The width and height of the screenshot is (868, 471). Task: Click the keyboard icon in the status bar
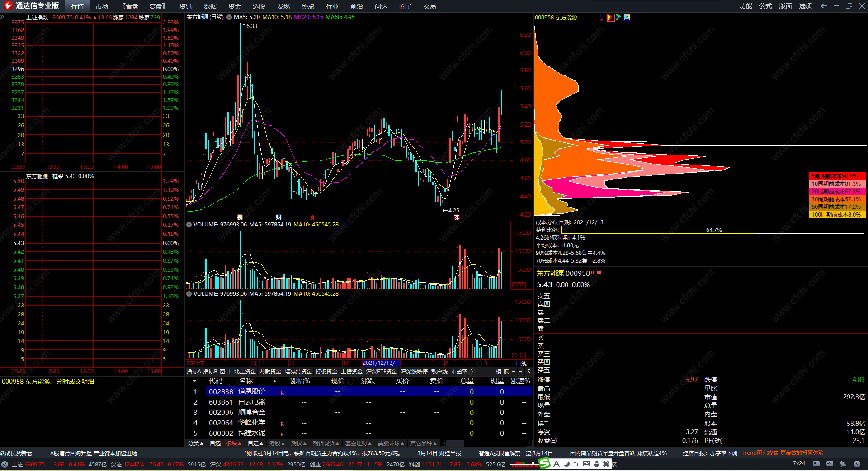pyautogui.click(x=816, y=464)
